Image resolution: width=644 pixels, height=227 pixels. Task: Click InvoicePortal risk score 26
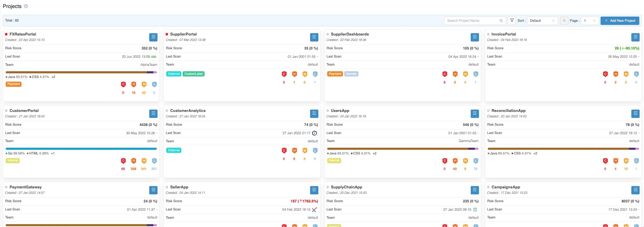(x=627, y=48)
